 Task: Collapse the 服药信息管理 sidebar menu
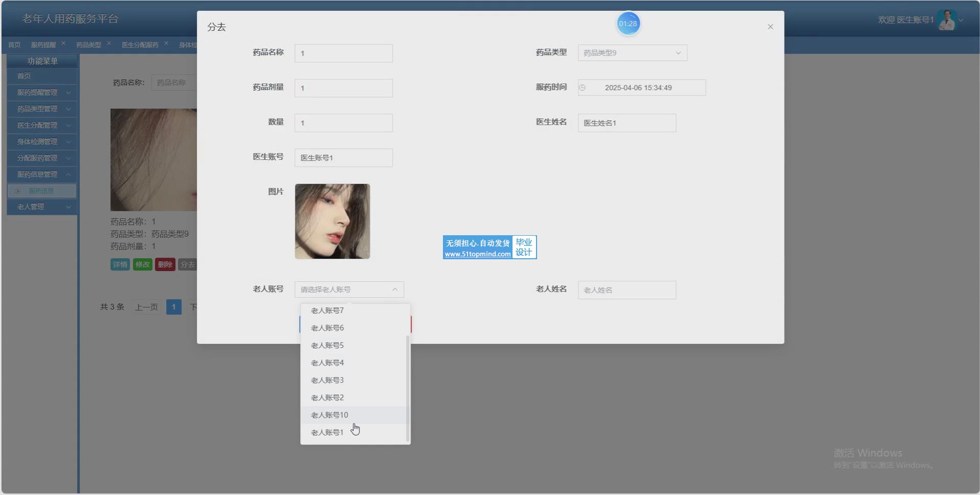click(42, 174)
